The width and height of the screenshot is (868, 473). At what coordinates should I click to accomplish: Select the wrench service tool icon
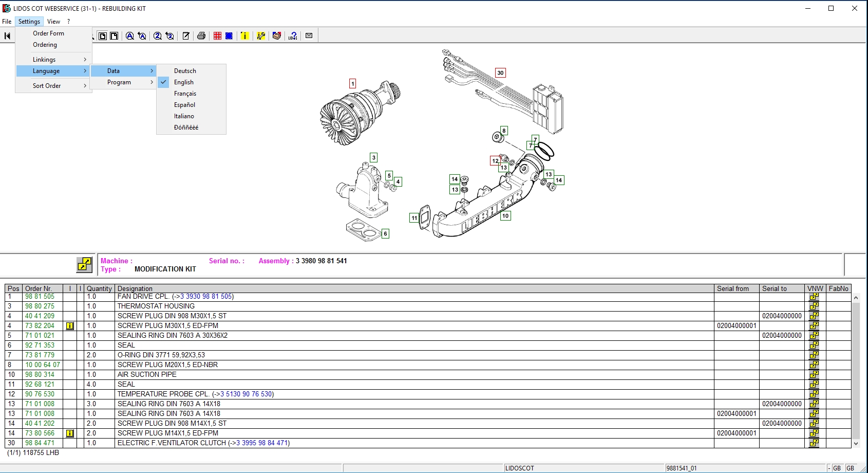261,36
